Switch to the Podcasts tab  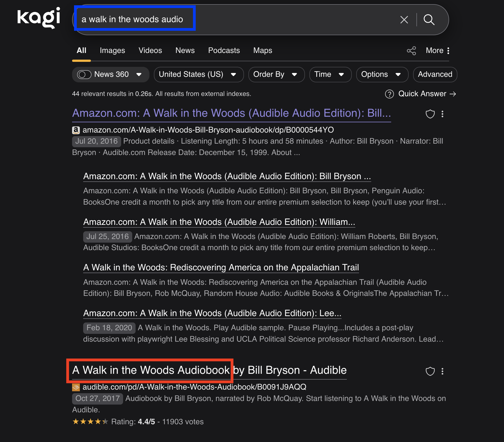(224, 50)
